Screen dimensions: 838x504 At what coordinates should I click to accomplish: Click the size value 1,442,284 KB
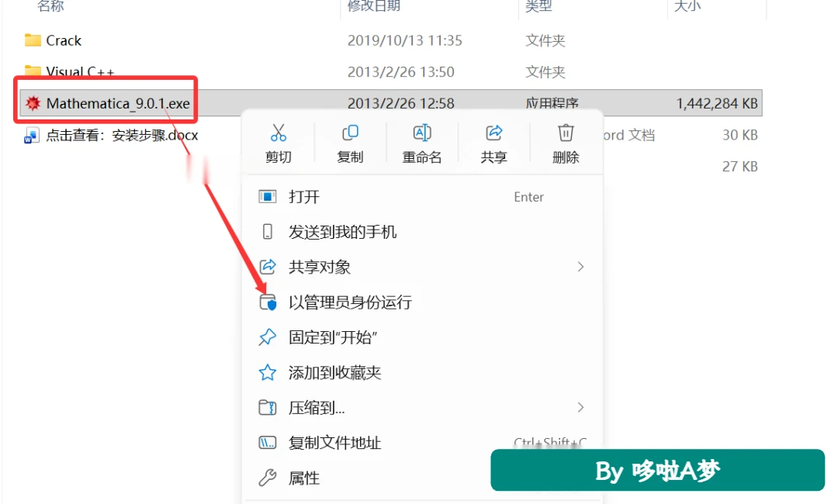pyautogui.click(x=717, y=103)
